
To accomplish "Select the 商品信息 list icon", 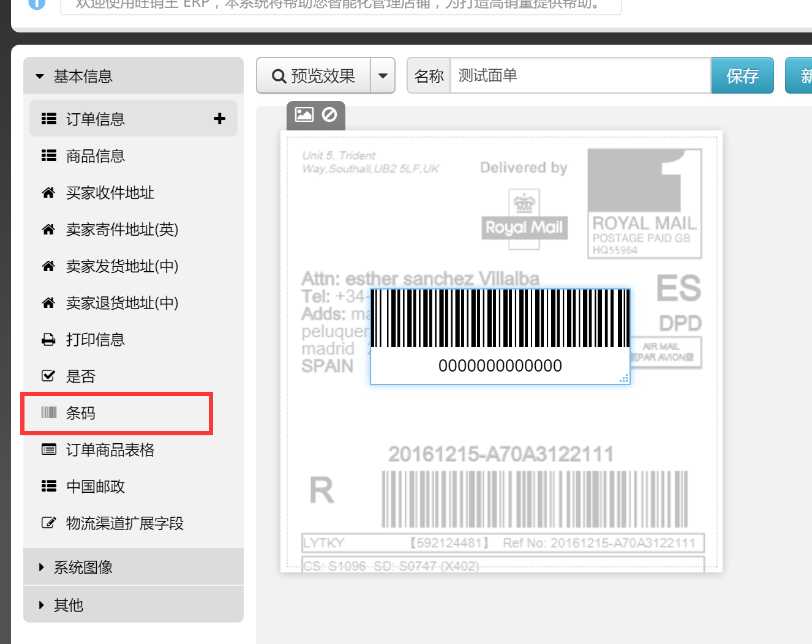I will pos(49,155).
